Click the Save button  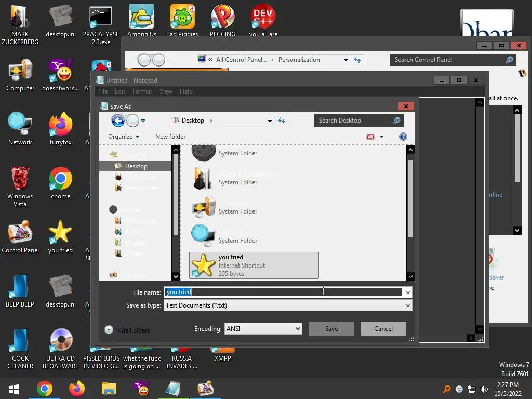point(331,329)
